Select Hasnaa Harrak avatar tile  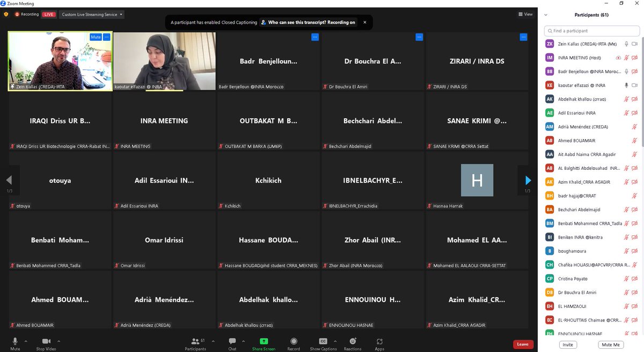pos(477,181)
